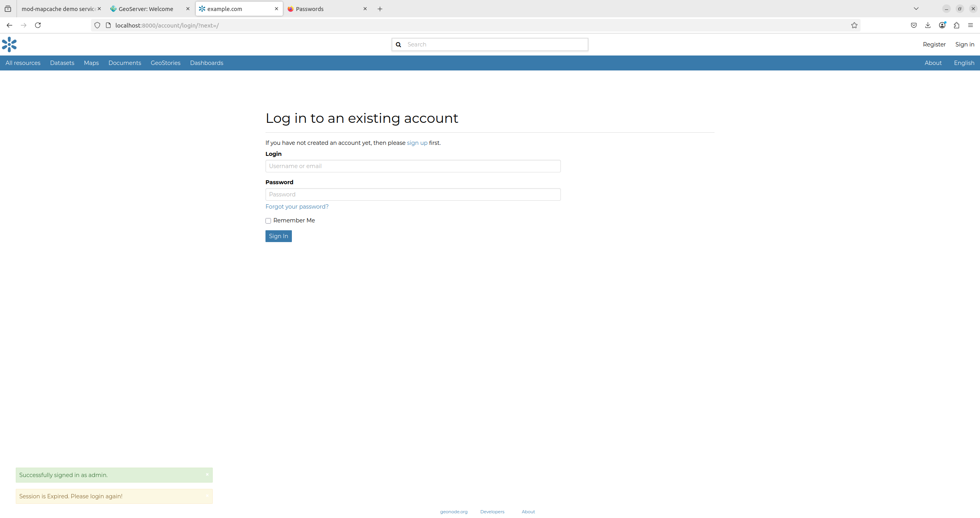The width and height of the screenshot is (980, 518).
Task: Follow the Forgot your password link
Action: [x=297, y=207]
